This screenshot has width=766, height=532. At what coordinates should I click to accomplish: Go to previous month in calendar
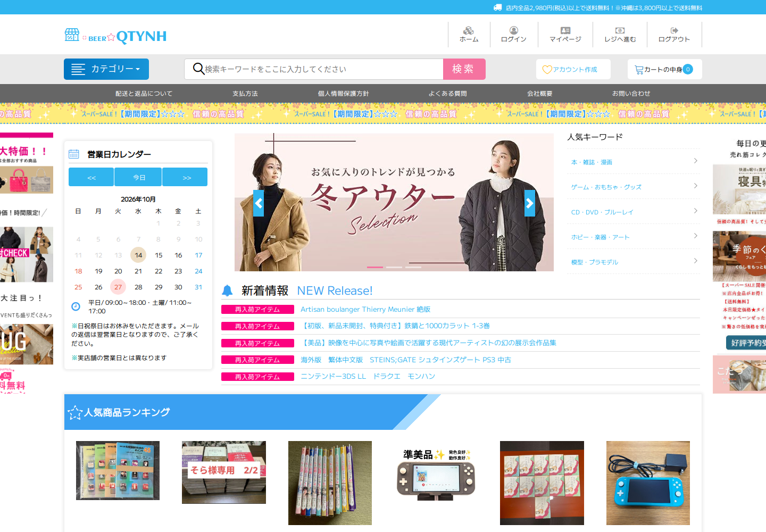pos(91,177)
